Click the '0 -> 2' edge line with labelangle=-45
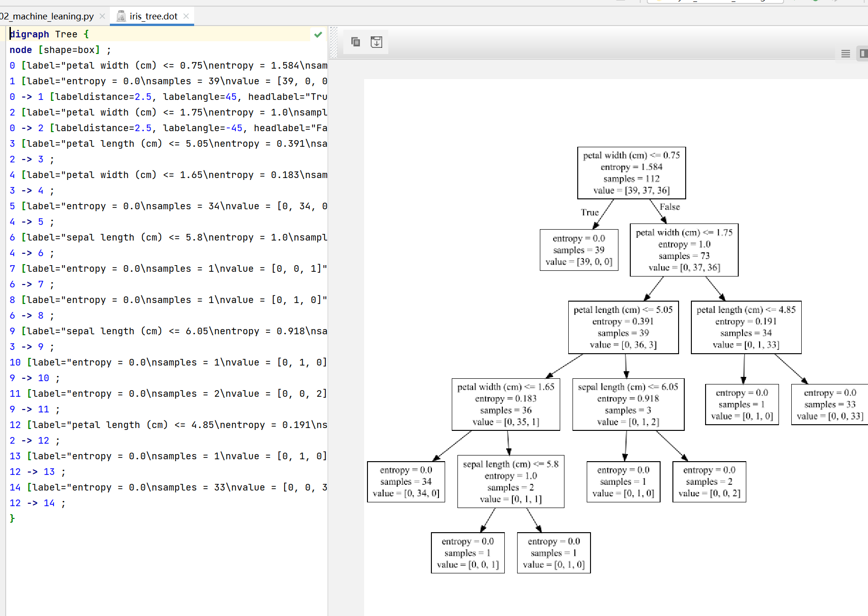868x616 pixels. click(169, 128)
